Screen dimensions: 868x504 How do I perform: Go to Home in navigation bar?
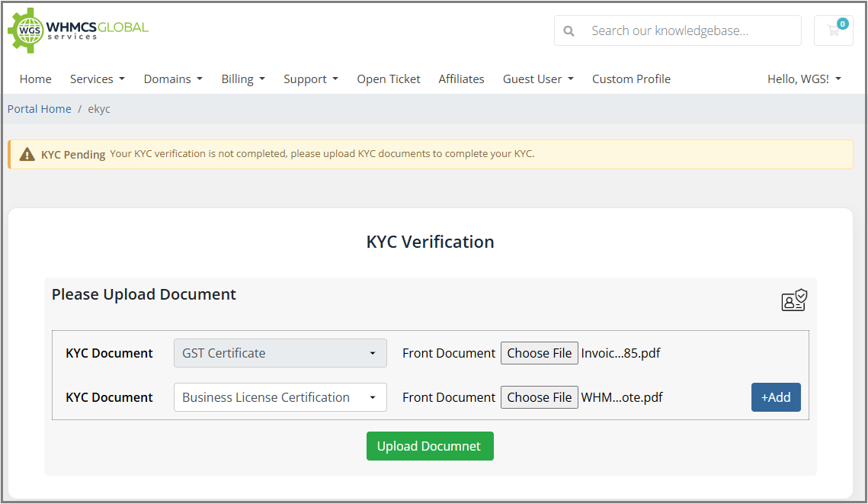tap(36, 79)
